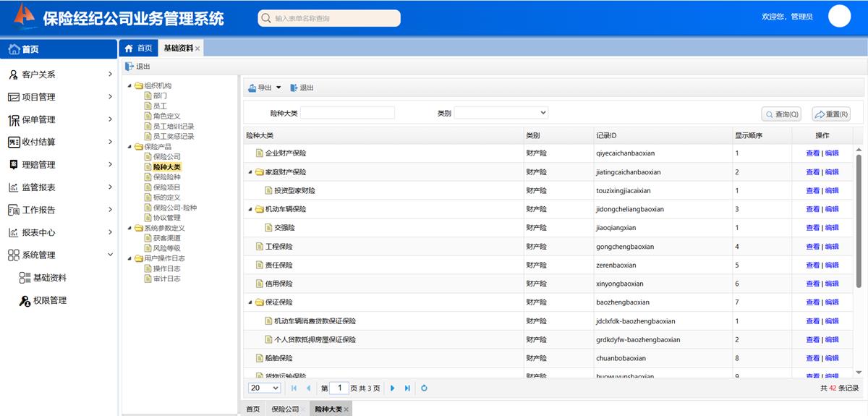Open the 导出 dropdown arrow
Screen dimensions: 868x416
pos(278,88)
